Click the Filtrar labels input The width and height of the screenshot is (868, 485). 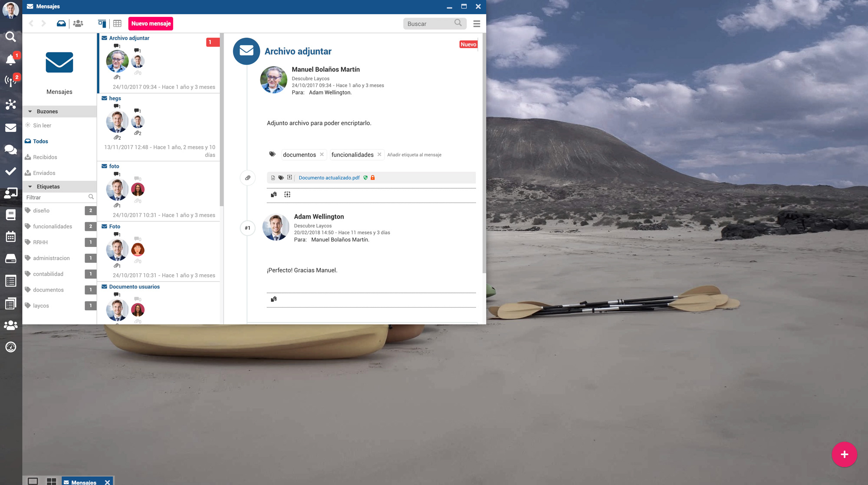click(59, 197)
